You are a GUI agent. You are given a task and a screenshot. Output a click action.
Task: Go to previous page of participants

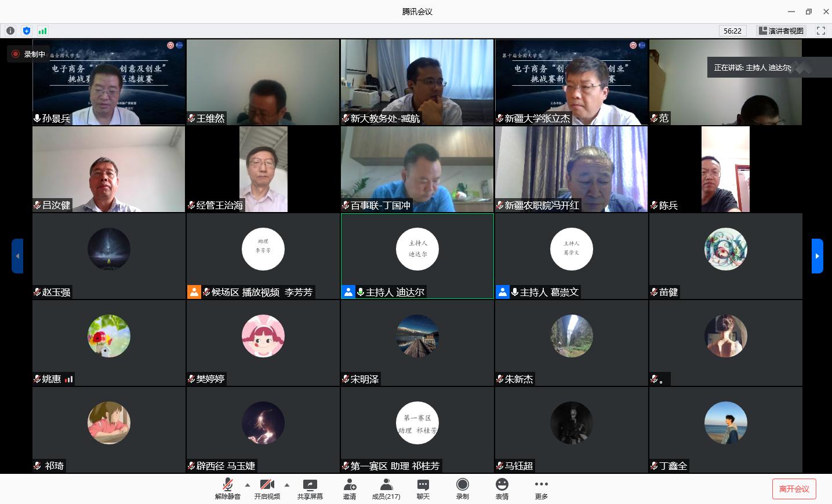click(17, 255)
